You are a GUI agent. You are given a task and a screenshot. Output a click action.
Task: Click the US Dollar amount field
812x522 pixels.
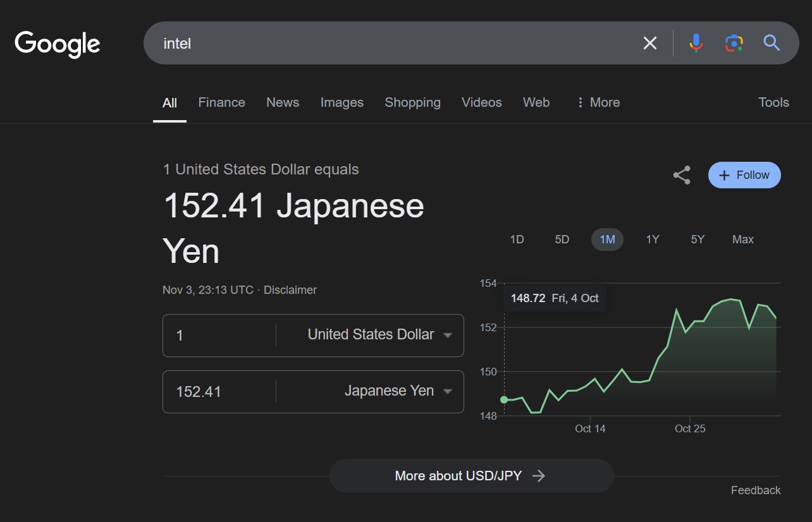click(219, 335)
